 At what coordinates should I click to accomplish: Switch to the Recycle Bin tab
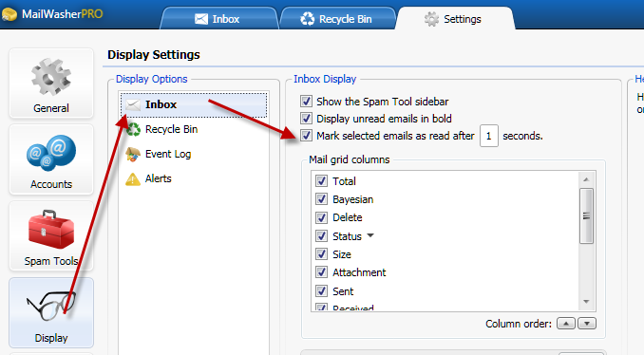coord(337,19)
